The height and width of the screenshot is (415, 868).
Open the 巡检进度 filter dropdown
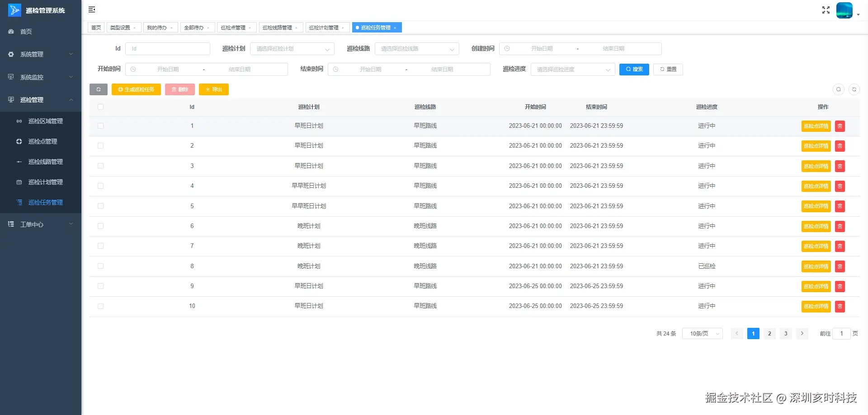[x=573, y=70]
